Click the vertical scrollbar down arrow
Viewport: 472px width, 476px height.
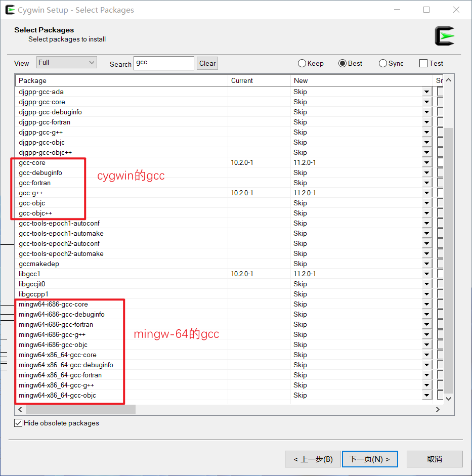[x=448, y=399]
